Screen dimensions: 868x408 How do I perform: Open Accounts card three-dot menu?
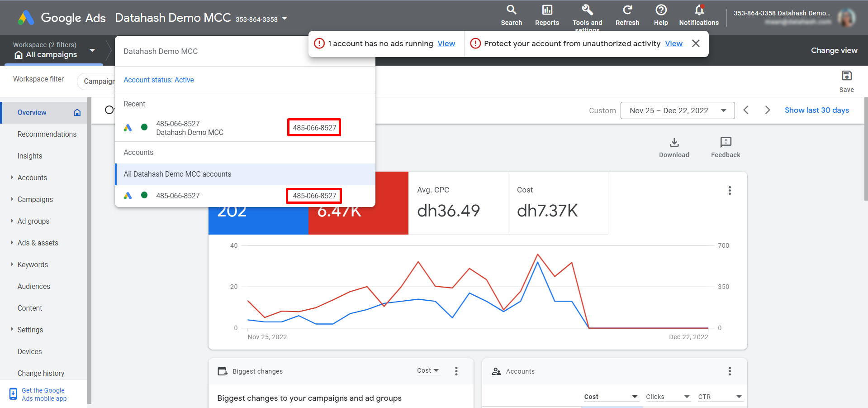click(x=730, y=371)
